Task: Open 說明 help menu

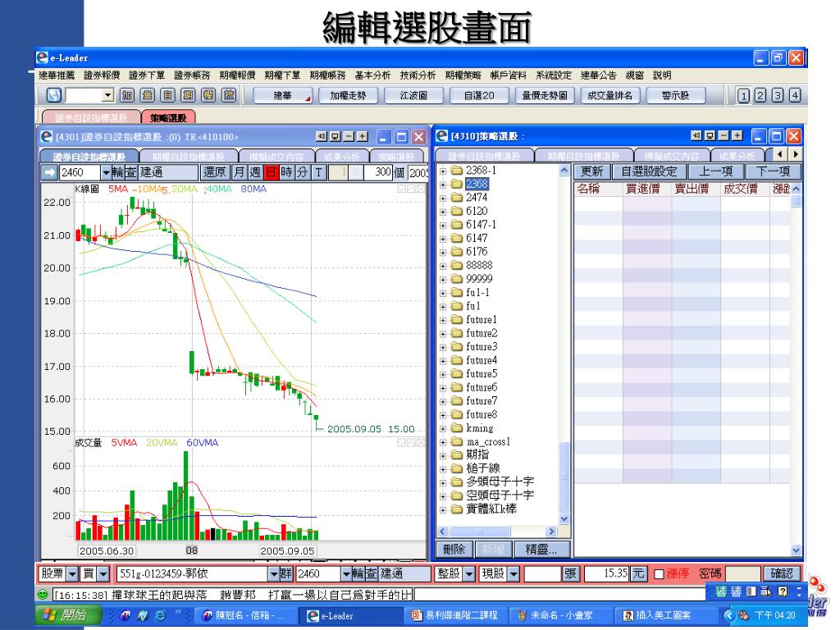Action: point(662,75)
